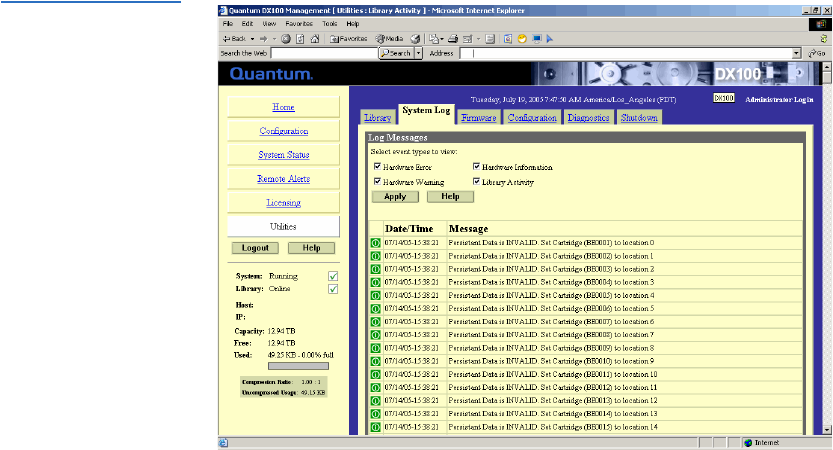The width and height of the screenshot is (833, 450).
Task: Open the Favorites toolbar button
Action: pos(348,38)
